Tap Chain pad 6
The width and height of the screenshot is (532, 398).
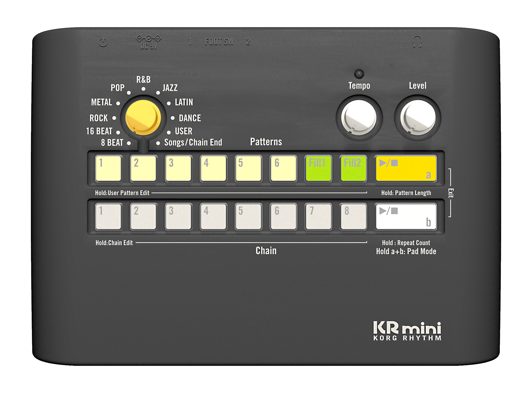(x=284, y=217)
